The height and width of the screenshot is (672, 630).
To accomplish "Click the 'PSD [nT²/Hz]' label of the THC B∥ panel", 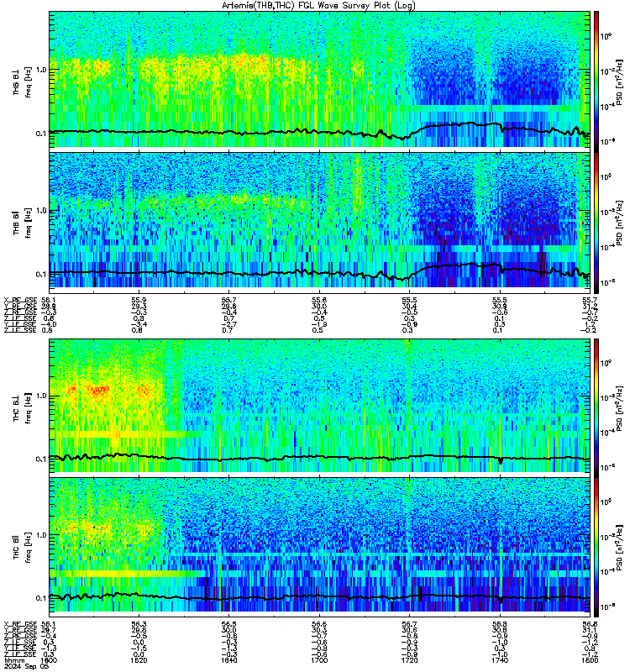I will 620,549.
